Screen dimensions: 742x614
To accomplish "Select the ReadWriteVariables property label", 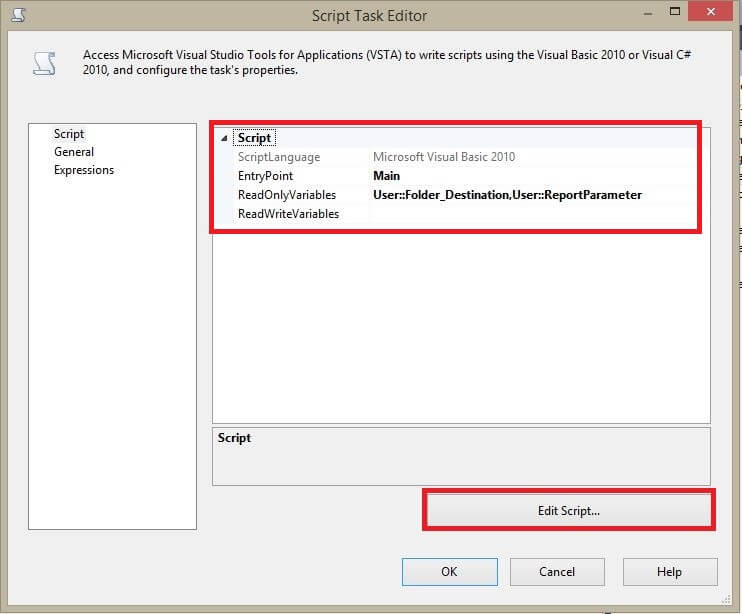I will point(288,214).
